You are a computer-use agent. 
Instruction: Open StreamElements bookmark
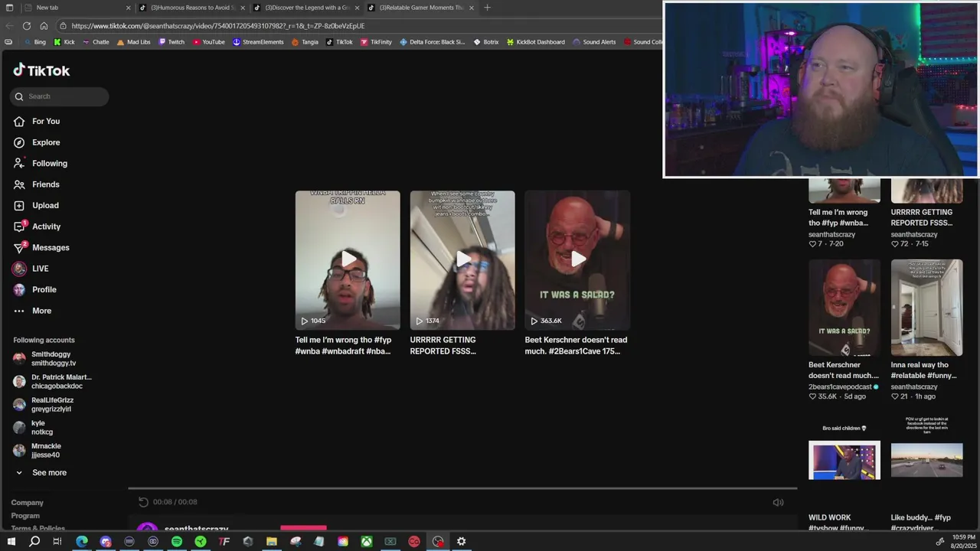tap(258, 42)
